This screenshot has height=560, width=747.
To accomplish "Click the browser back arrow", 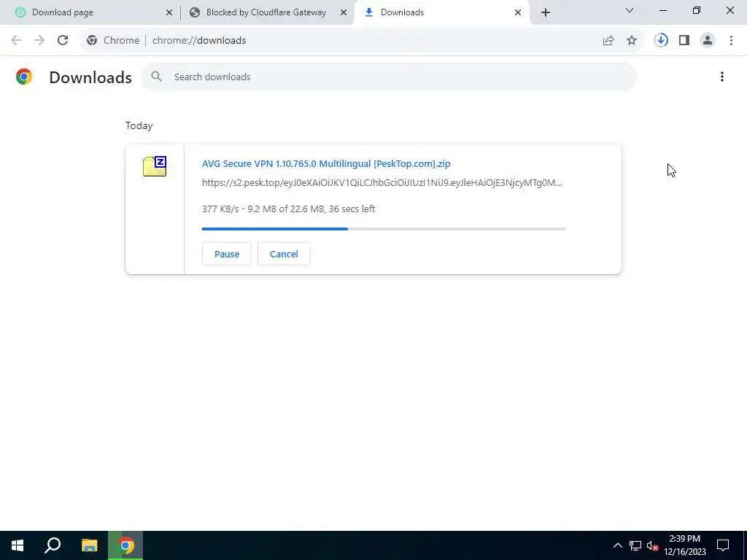I will (x=16, y=41).
